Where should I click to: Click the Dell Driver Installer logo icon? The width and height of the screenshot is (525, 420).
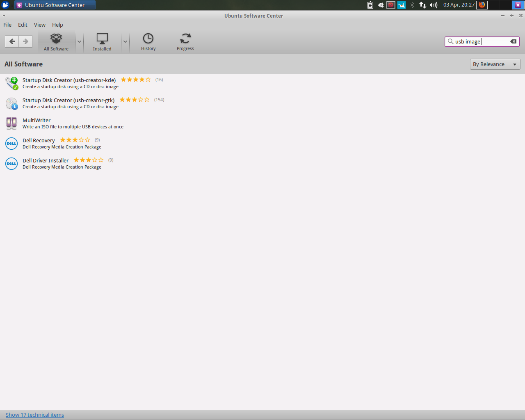click(11, 164)
